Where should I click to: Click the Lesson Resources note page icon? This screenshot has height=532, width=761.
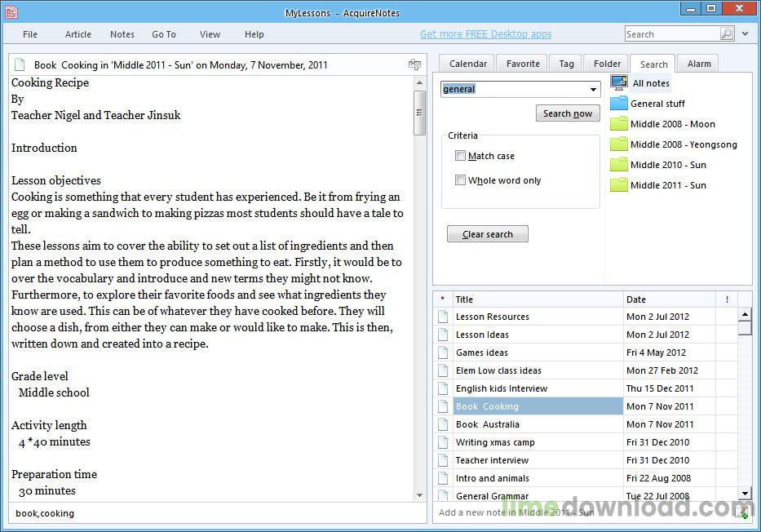(x=443, y=317)
